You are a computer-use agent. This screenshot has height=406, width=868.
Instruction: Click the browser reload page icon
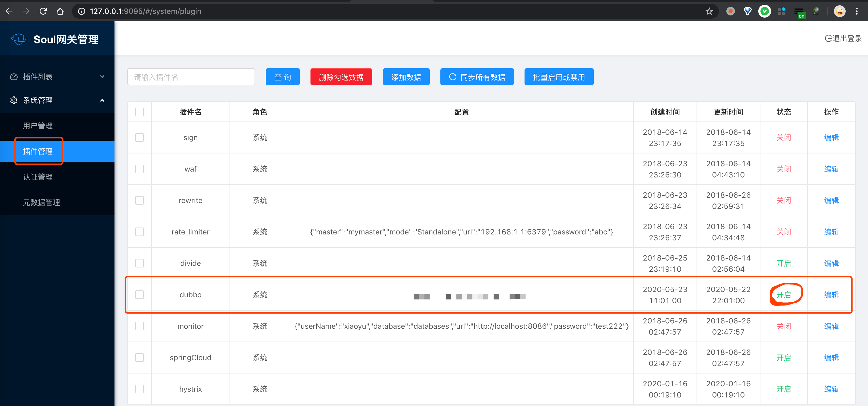[43, 11]
